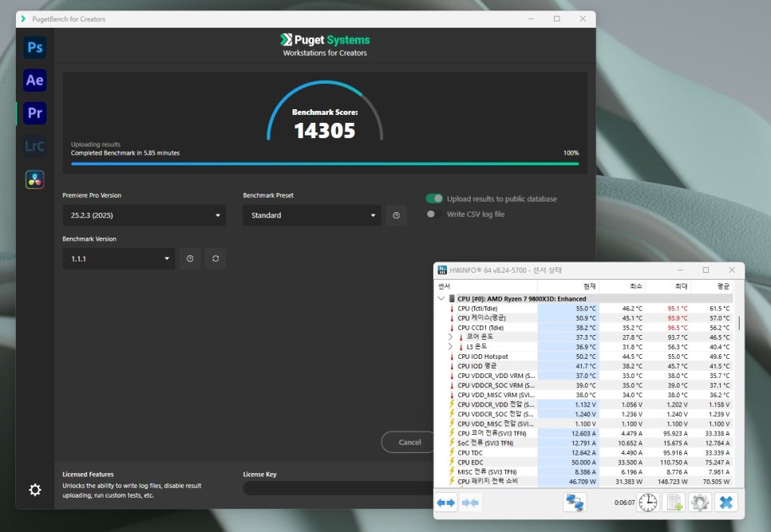Click the 최대 column header

point(668,286)
